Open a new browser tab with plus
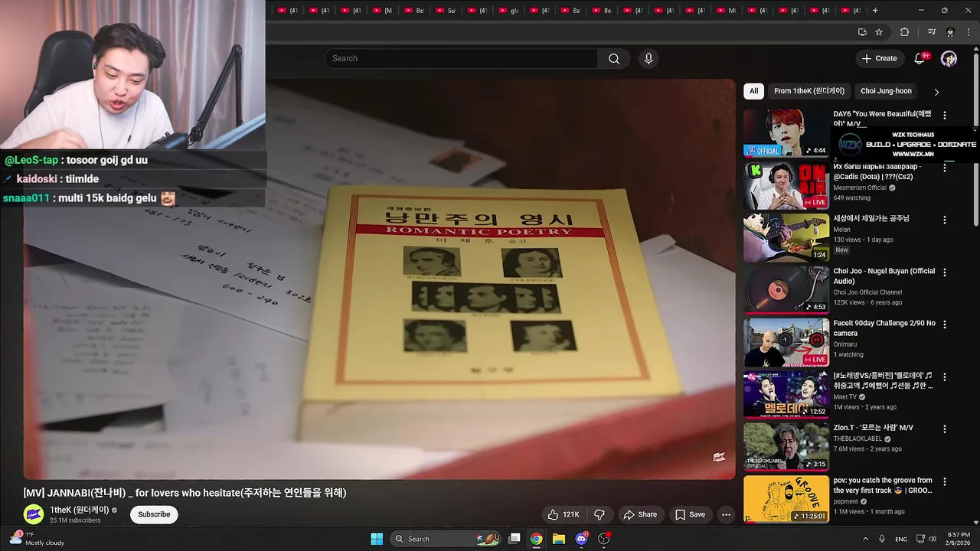 [x=875, y=11]
